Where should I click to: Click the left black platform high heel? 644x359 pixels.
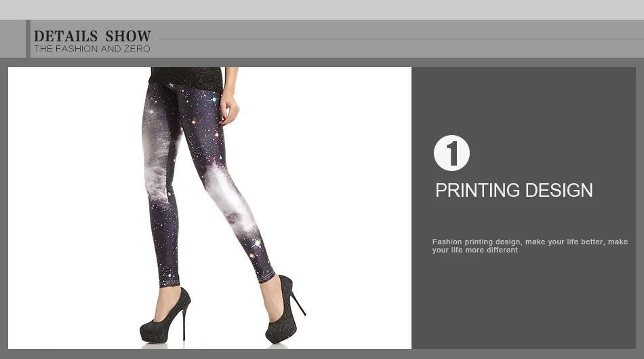click(x=166, y=317)
